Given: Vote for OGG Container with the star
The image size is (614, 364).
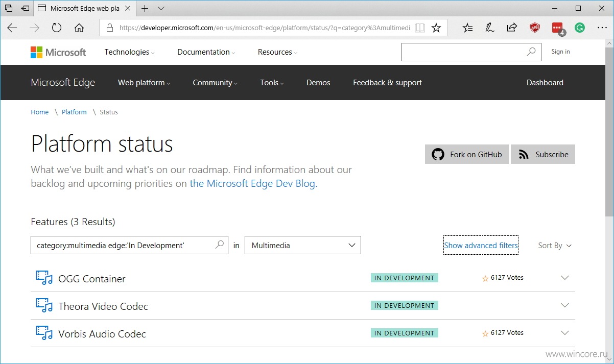Looking at the screenshot, I should click(485, 278).
